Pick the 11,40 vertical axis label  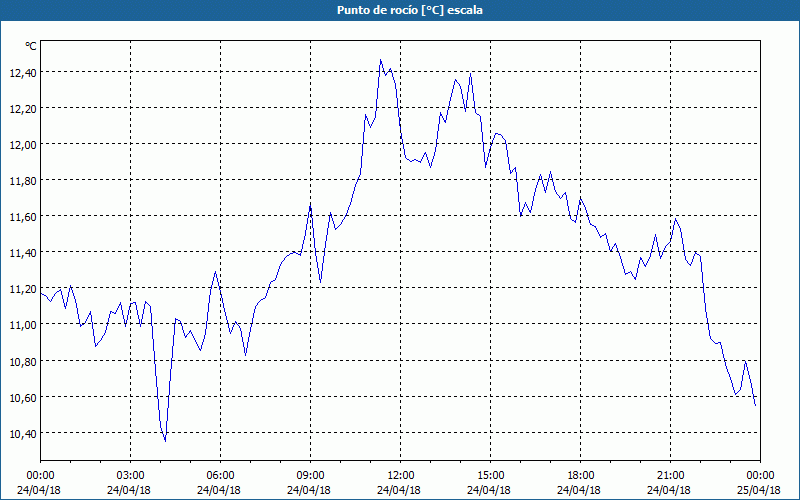click(x=23, y=253)
